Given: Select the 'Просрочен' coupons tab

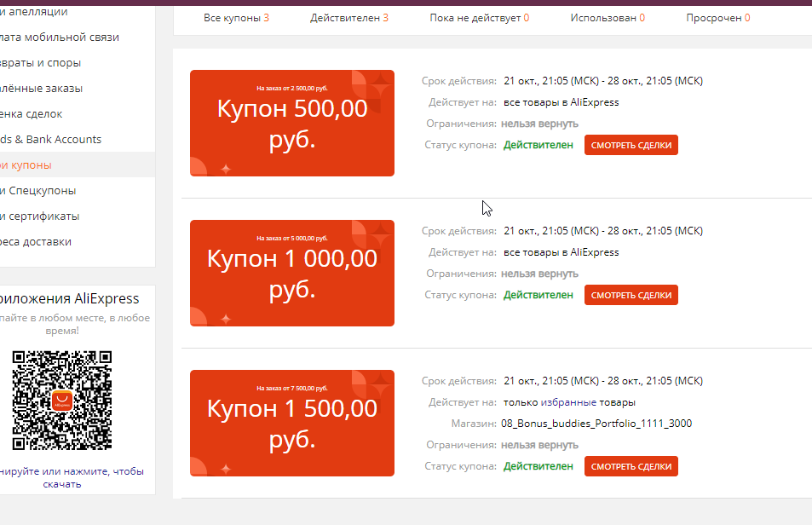Looking at the screenshot, I should pos(718,18).
